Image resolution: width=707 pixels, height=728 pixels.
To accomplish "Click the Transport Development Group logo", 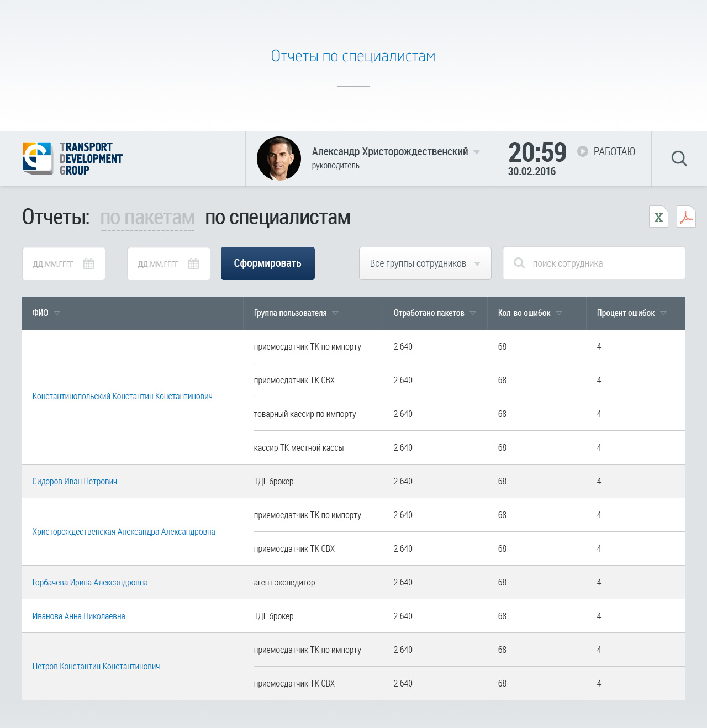I will 72,159.
